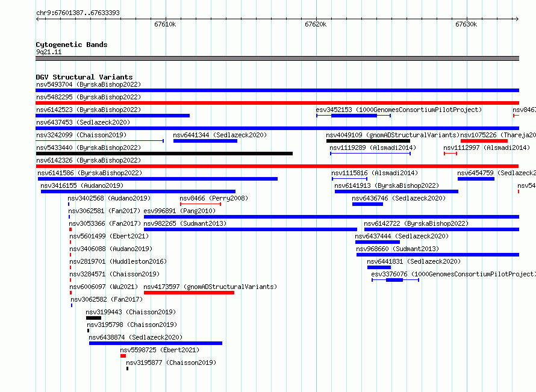Select the nsv6441344 (Sedlazeck2020) label

220,135
